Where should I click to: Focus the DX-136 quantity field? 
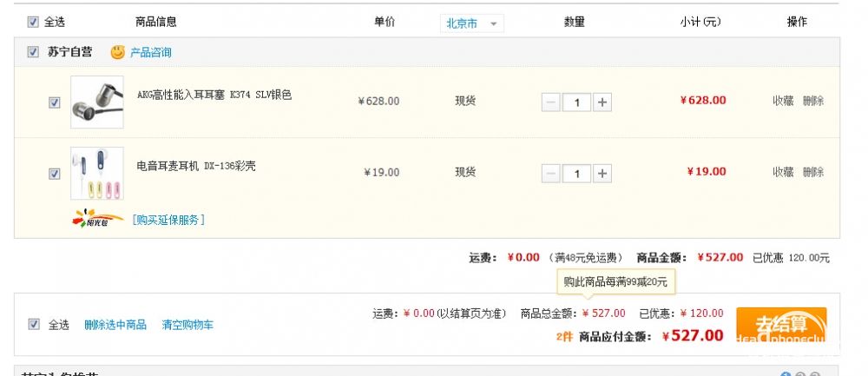[576, 174]
